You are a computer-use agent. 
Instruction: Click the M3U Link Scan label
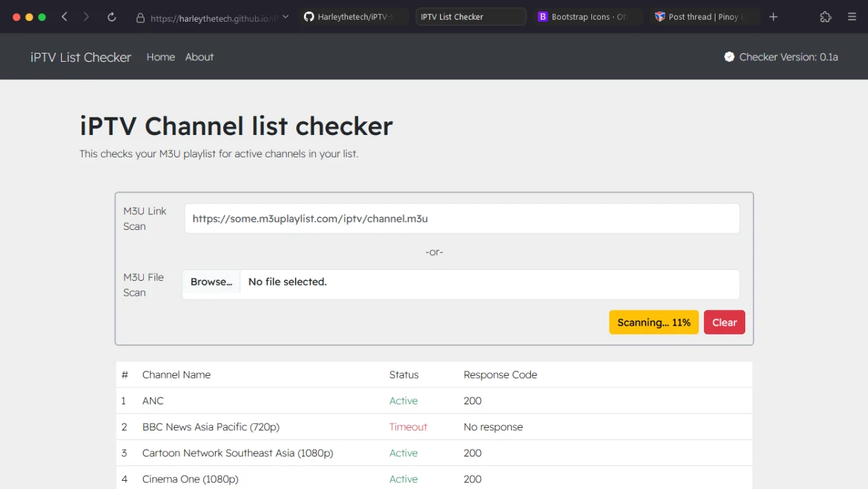145,218
